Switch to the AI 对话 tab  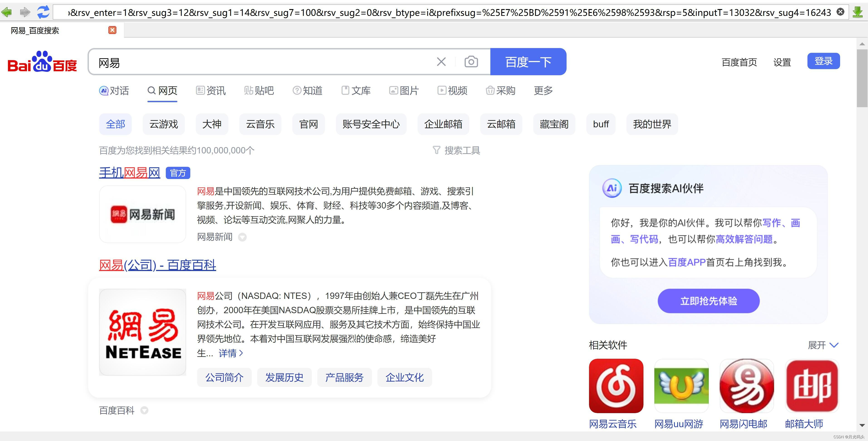pos(114,91)
